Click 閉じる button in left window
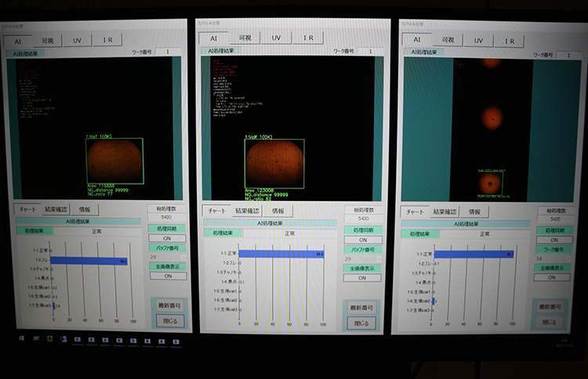This screenshot has width=588, height=379. (170, 321)
